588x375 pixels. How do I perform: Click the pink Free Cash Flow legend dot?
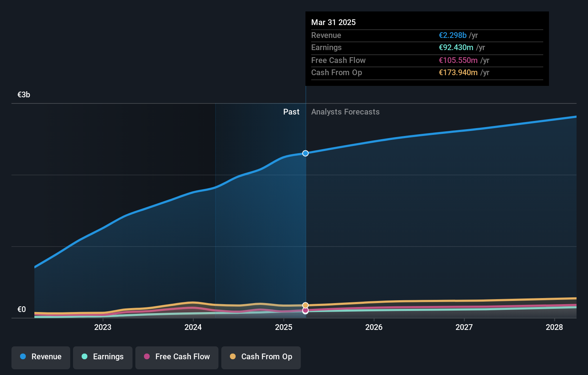[x=146, y=357]
